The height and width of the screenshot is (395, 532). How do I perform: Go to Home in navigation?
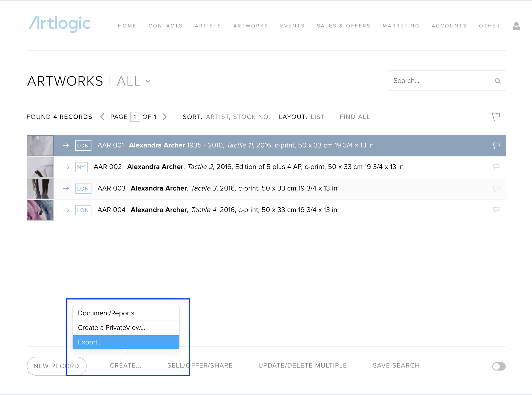click(x=127, y=26)
